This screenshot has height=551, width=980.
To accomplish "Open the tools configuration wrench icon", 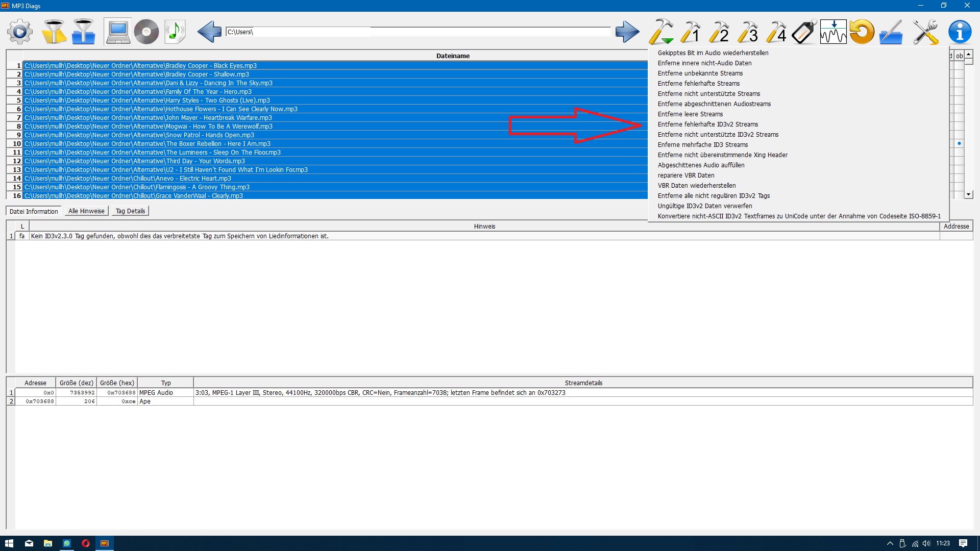I will coord(925,32).
